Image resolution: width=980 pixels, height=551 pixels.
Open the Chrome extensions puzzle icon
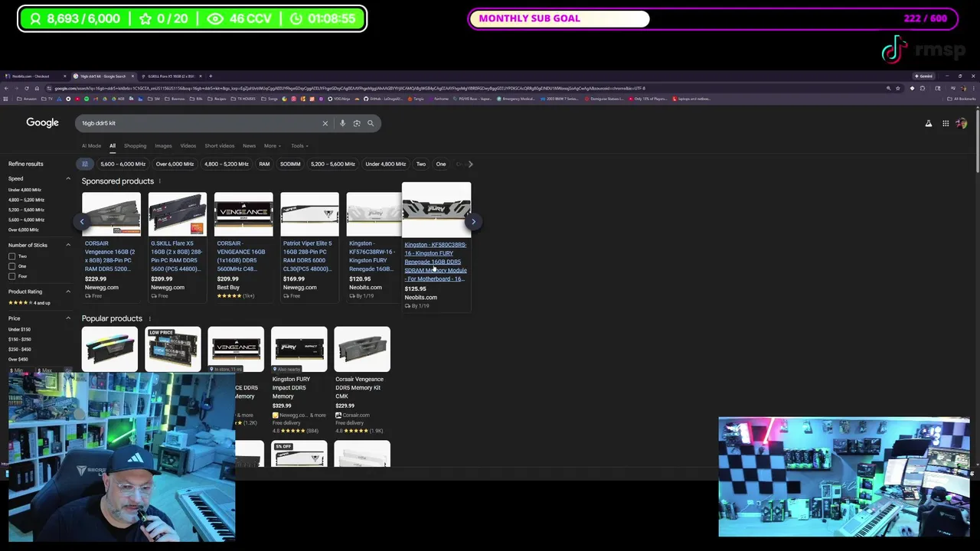pos(923,88)
